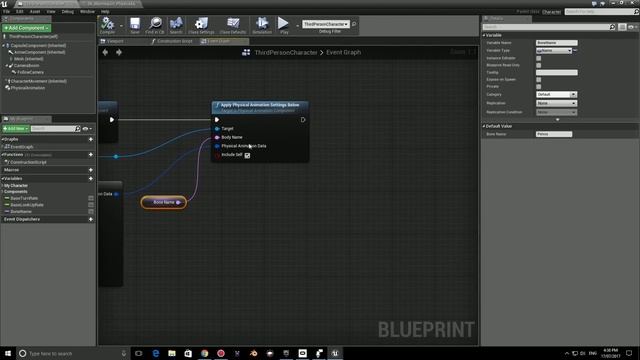Click the Play toolbar button
This screenshot has width=640, height=360.
click(x=283, y=25)
